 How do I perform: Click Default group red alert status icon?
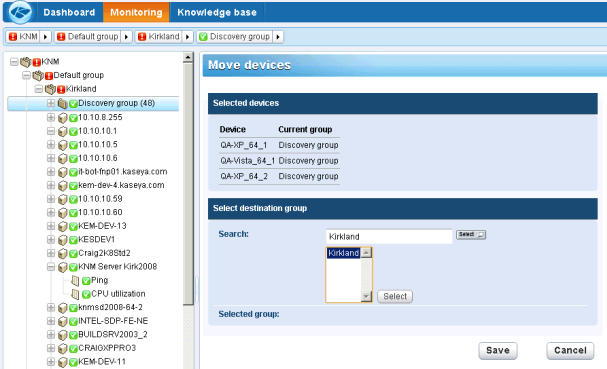click(49, 76)
